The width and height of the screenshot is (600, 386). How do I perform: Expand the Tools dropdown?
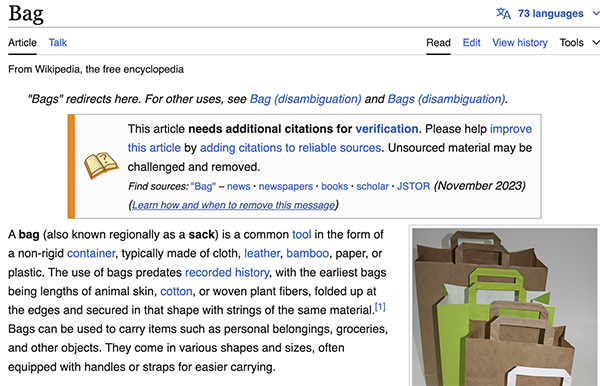[x=579, y=42]
